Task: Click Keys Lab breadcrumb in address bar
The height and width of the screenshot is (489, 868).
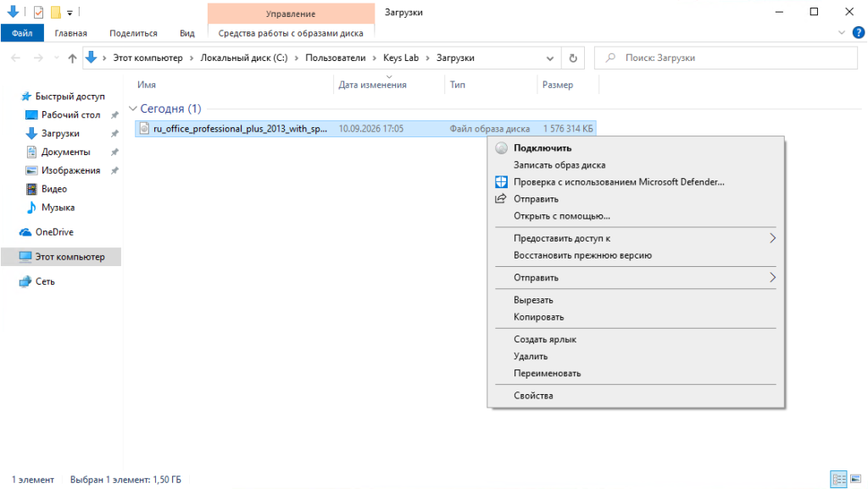Action: pyautogui.click(x=401, y=58)
